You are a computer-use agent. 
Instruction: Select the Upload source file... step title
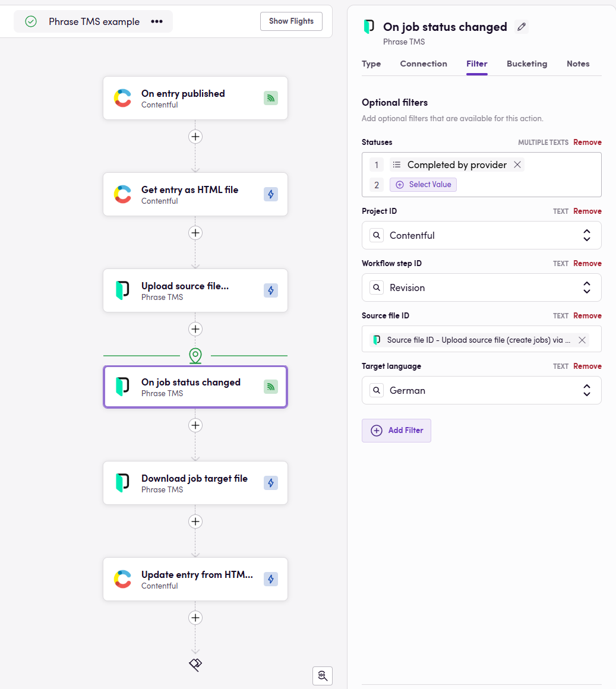click(185, 286)
